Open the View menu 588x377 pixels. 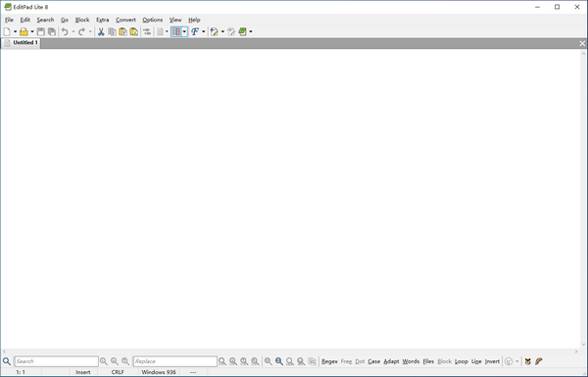pos(175,20)
